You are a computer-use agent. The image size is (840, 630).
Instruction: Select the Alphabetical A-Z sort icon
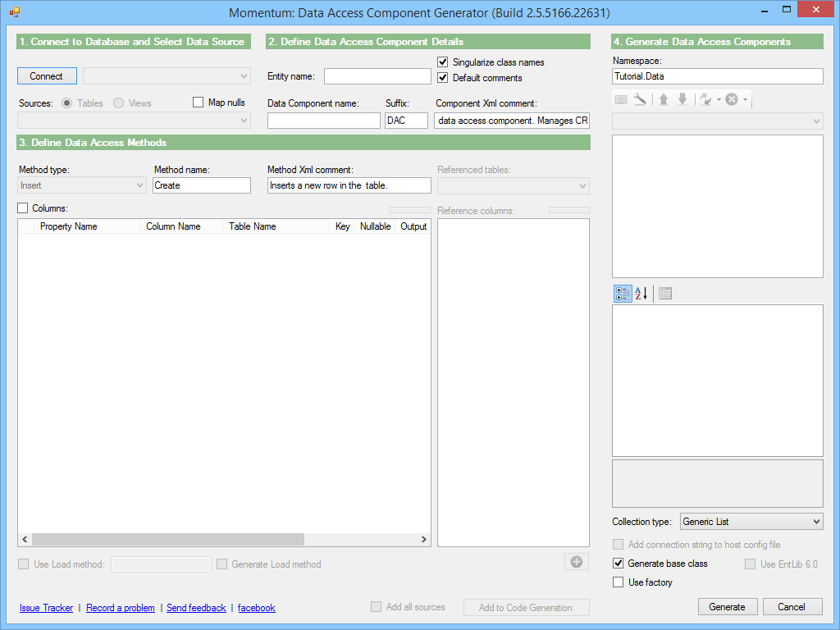click(641, 294)
